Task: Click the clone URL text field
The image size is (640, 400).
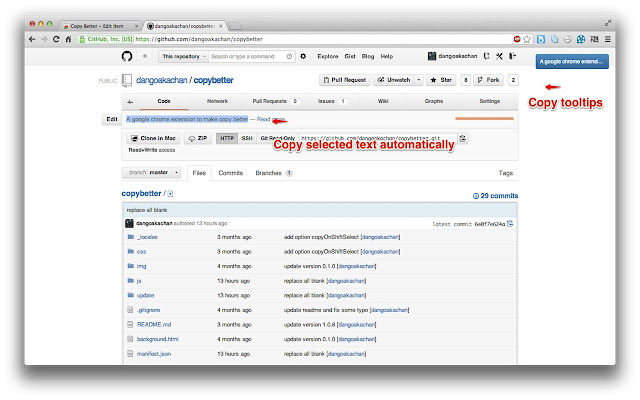Action: coord(378,138)
